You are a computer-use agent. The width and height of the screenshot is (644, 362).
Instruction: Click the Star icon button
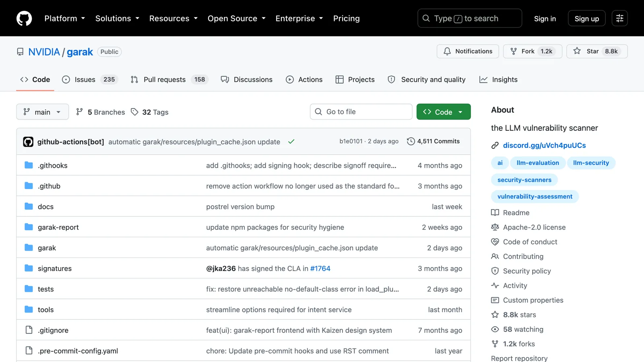click(x=597, y=51)
